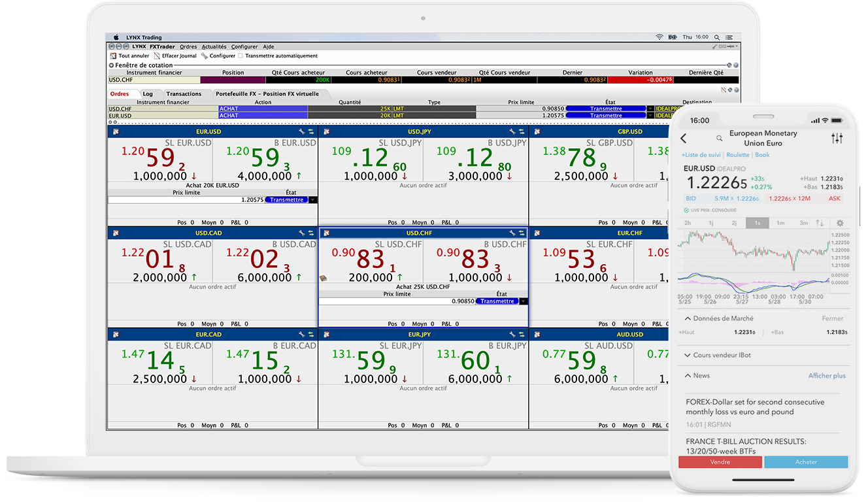Click the left header icon of GBP.USD cell

click(x=537, y=131)
